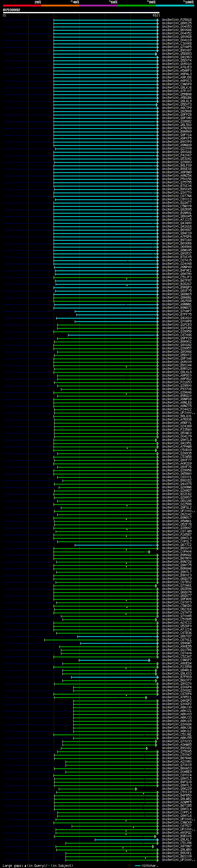The image size is (197, 868).
Task: Click the white query sequence bar
Action: [x=81, y=13]
